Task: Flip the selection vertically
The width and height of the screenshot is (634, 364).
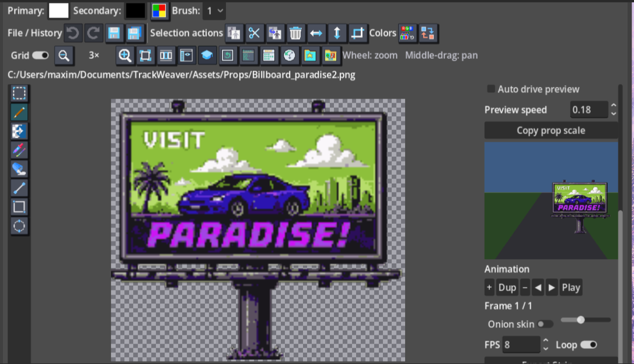Action: tap(337, 33)
